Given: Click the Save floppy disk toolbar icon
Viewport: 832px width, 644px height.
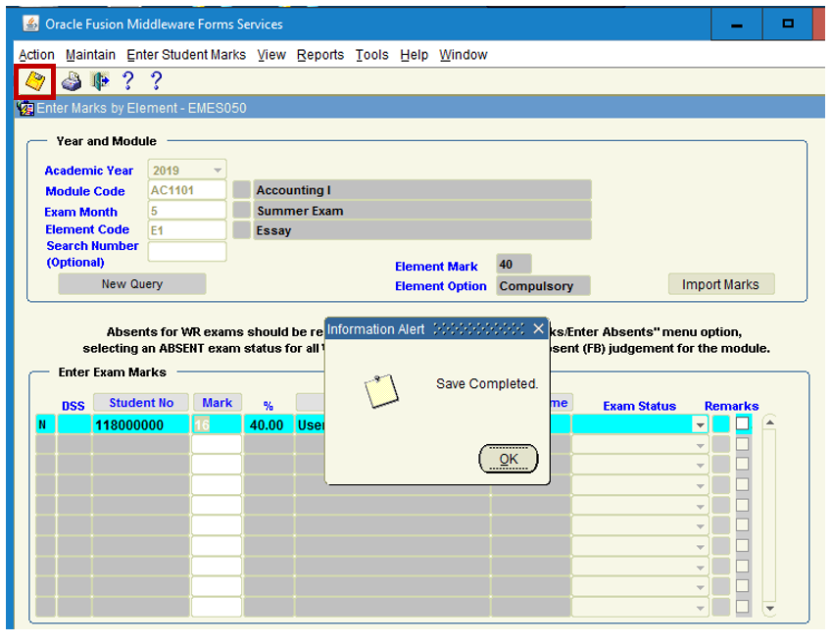Looking at the screenshot, I should [34, 82].
